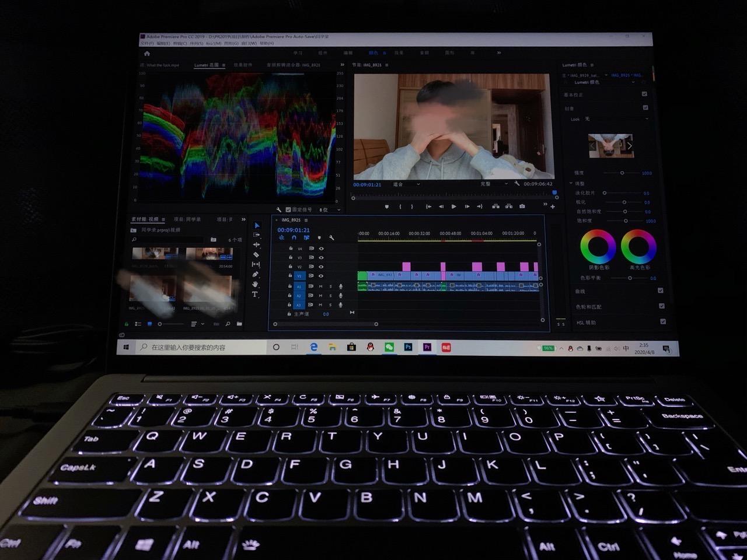Collapse the Adjustments section in Lumetri
This screenshot has height=560, width=747.
(x=571, y=183)
